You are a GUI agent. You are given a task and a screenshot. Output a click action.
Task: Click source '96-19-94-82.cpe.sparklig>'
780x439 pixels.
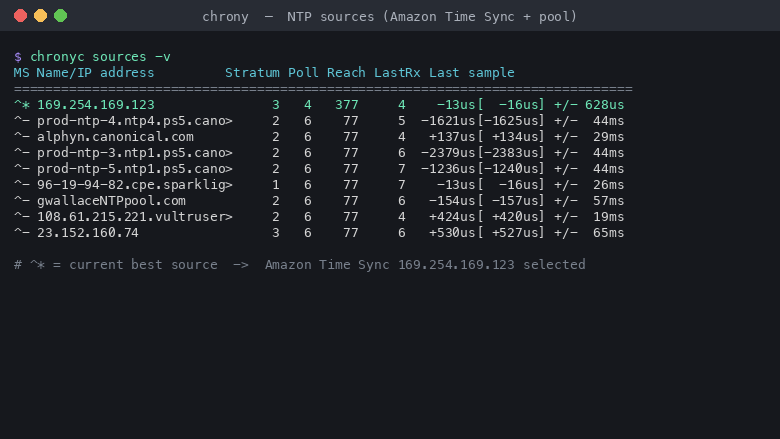point(135,184)
